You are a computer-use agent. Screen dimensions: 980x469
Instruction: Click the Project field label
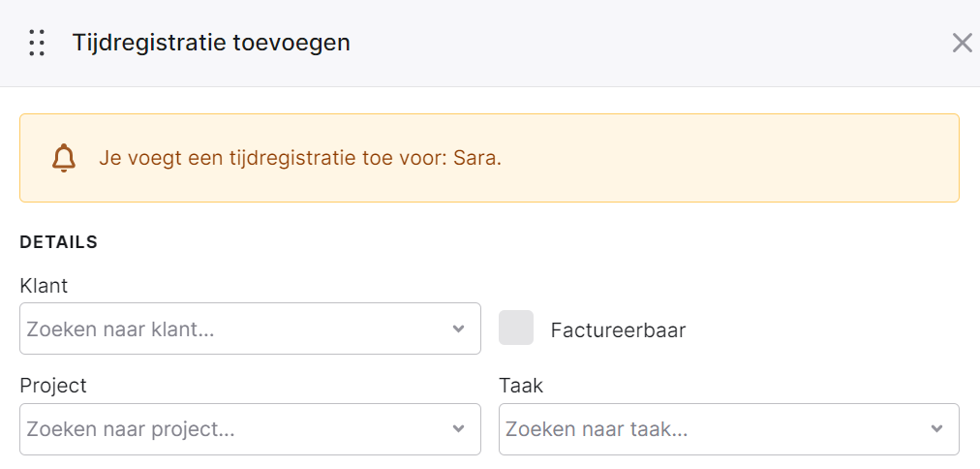pyautogui.click(x=53, y=386)
